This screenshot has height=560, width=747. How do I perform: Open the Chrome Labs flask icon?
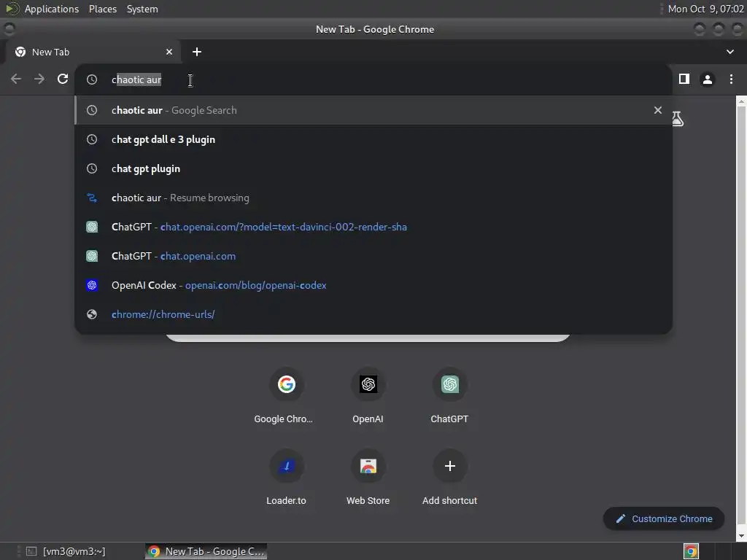pyautogui.click(x=678, y=119)
